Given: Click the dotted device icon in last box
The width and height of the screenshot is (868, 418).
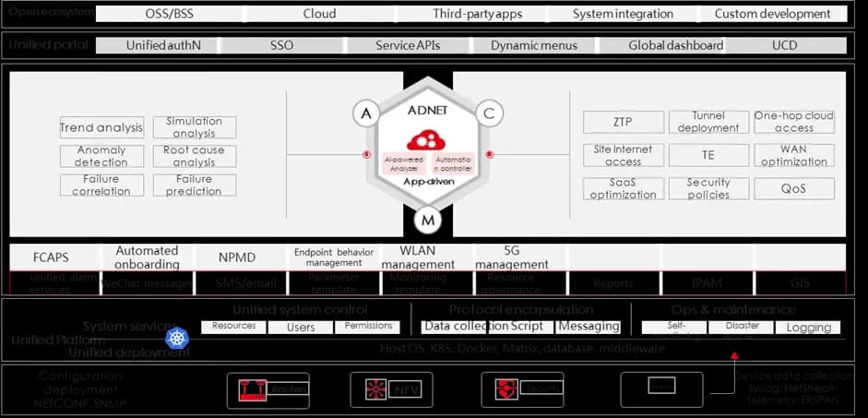Looking at the screenshot, I should click(661, 386).
